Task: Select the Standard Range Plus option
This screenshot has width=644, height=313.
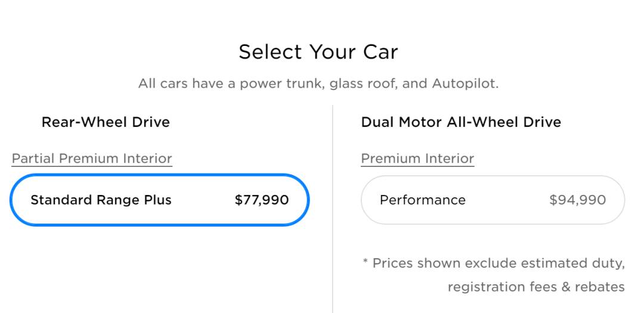Action: click(x=159, y=200)
